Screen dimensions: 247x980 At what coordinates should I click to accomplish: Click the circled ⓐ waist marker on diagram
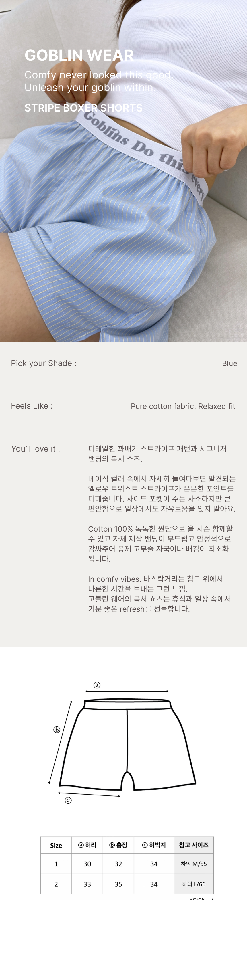click(97, 685)
